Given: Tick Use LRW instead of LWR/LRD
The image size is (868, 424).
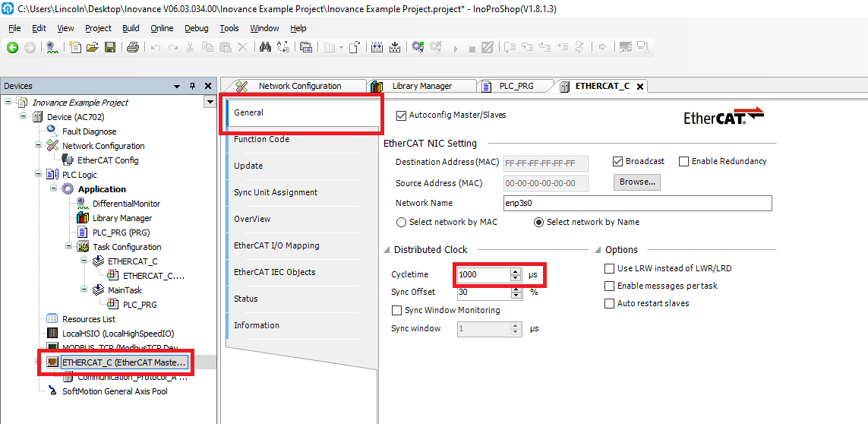Looking at the screenshot, I should tap(609, 268).
